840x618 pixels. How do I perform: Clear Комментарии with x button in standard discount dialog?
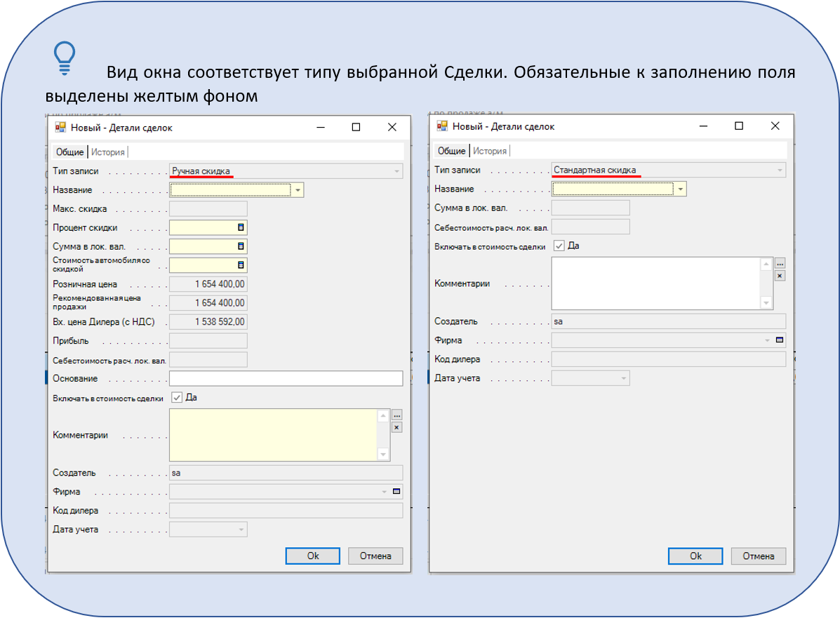click(x=780, y=276)
